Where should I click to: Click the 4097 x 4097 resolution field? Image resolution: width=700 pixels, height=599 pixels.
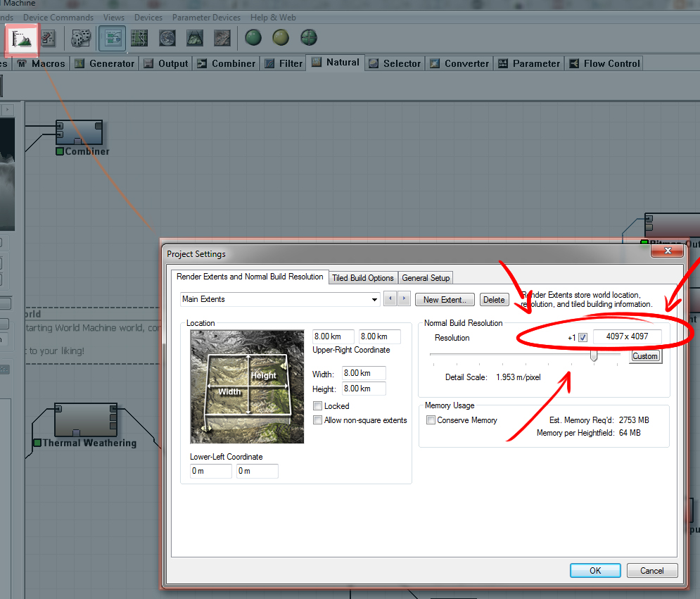click(x=628, y=336)
